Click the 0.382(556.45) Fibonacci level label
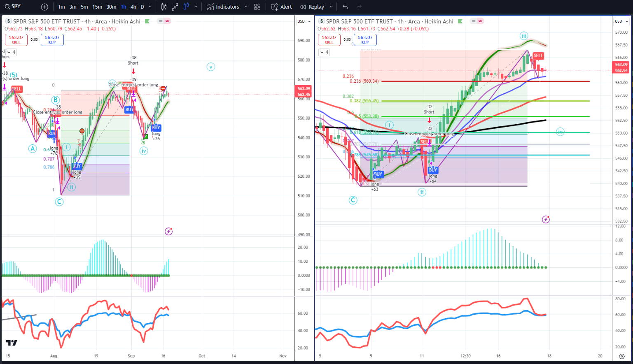Viewport: 633px width, 364px height. point(364,101)
